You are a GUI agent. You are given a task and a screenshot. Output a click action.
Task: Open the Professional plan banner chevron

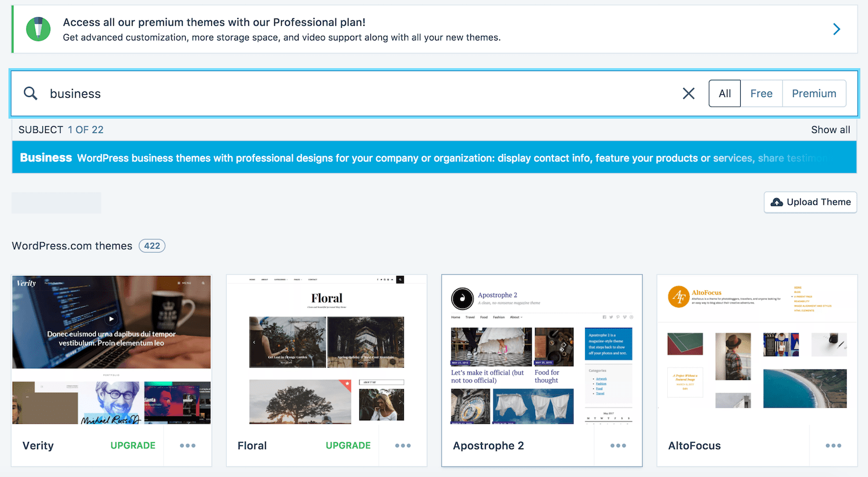point(836,29)
